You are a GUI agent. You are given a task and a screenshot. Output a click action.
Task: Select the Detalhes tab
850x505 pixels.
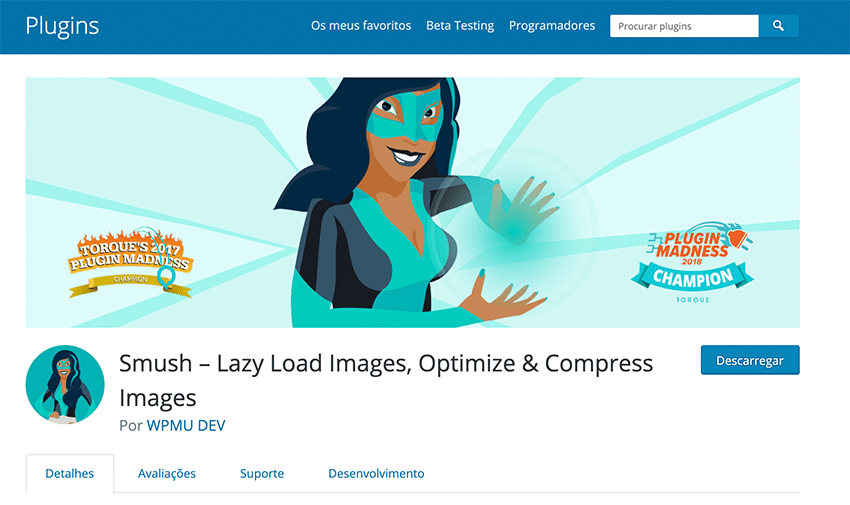coord(69,473)
